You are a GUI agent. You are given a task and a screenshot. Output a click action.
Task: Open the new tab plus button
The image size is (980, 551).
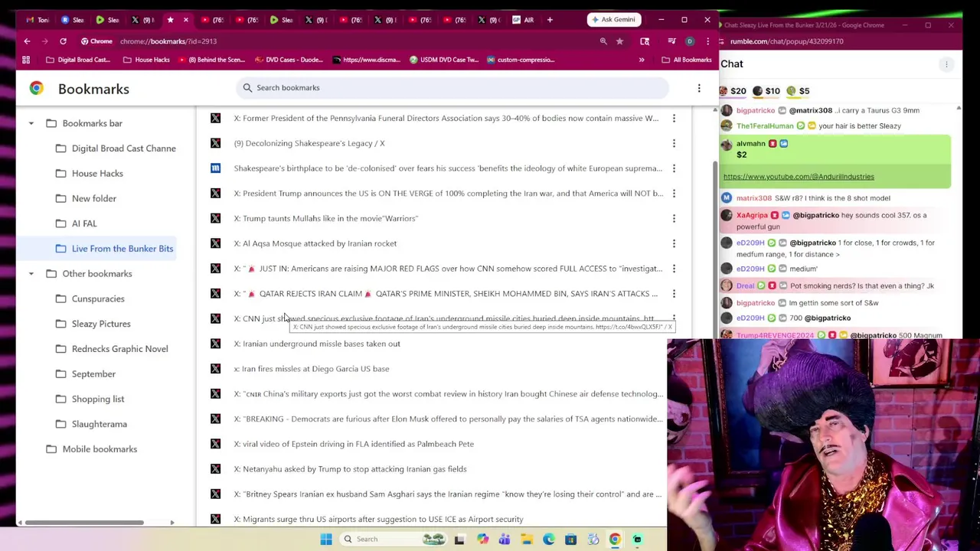pos(550,20)
